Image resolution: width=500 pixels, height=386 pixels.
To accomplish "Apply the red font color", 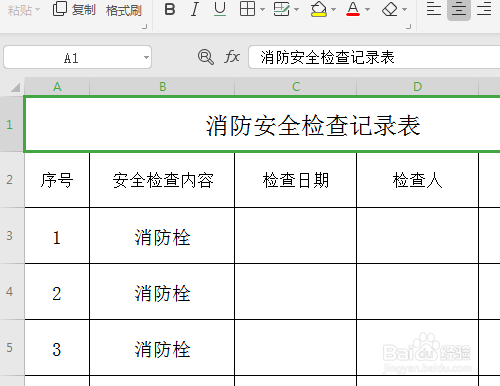I will tap(353, 9).
